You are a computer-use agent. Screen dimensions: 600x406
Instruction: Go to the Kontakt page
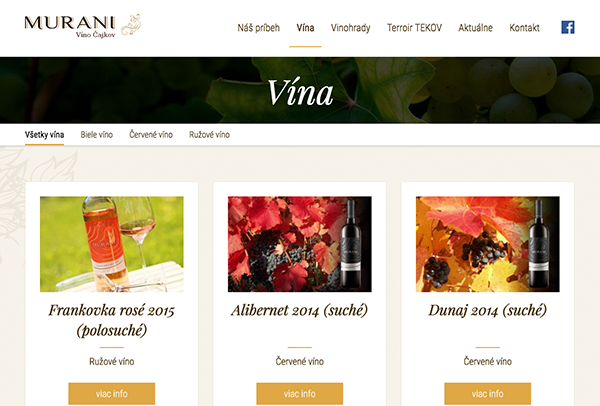pyautogui.click(x=525, y=28)
